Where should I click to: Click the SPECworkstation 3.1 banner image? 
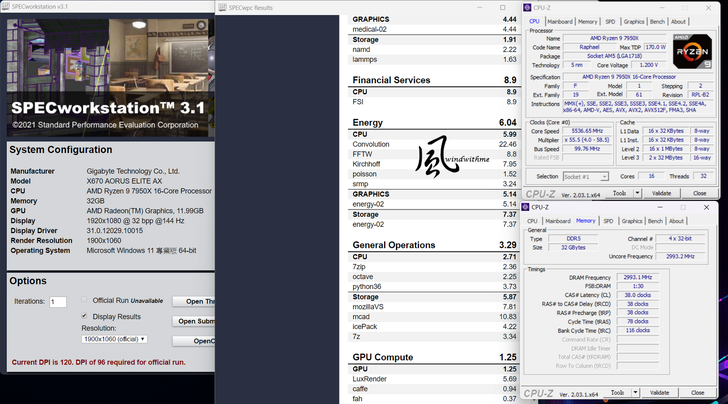[110, 78]
